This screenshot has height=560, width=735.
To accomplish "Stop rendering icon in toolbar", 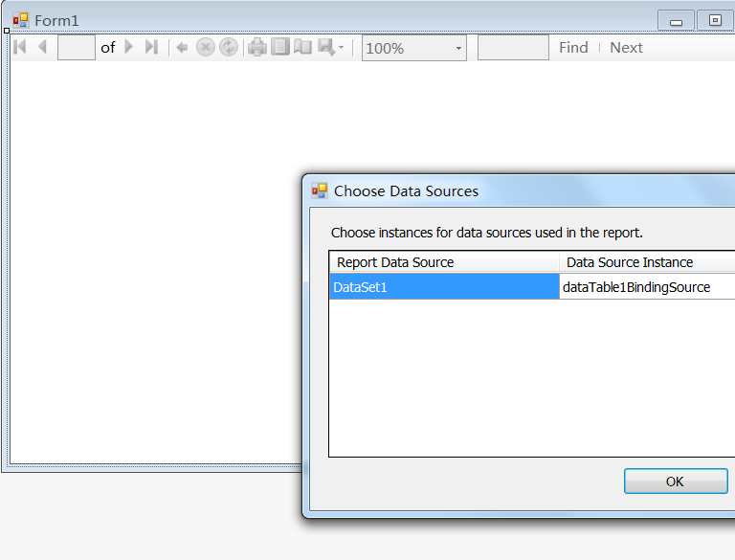I will point(206,47).
